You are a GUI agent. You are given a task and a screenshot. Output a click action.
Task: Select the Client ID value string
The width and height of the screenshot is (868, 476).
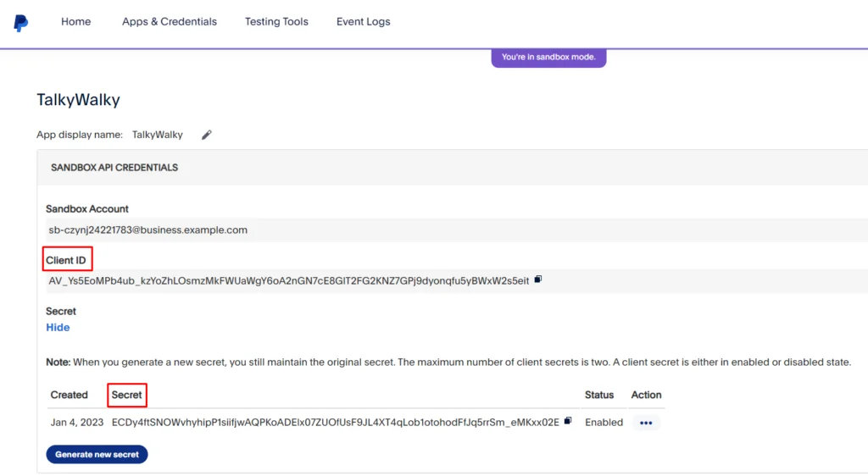pyautogui.click(x=289, y=281)
